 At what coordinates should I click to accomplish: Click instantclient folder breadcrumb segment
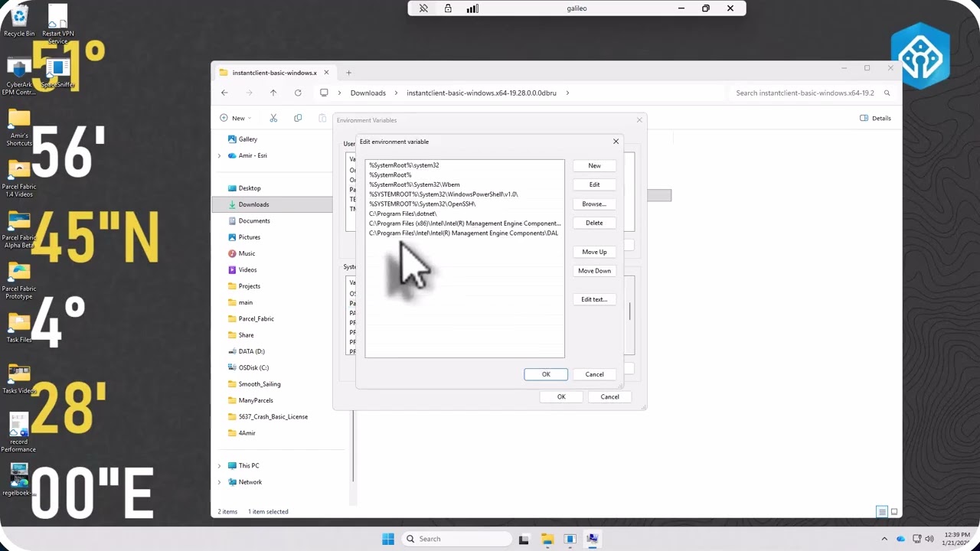click(482, 93)
